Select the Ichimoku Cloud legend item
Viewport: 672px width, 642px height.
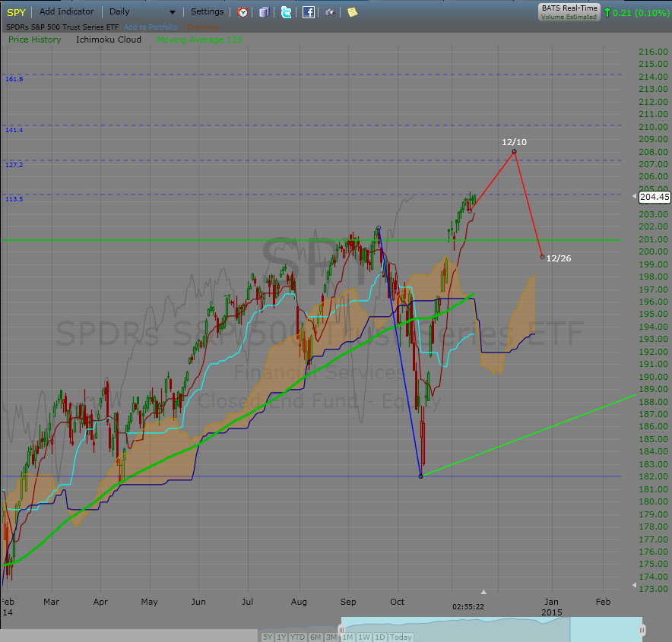click(x=109, y=40)
